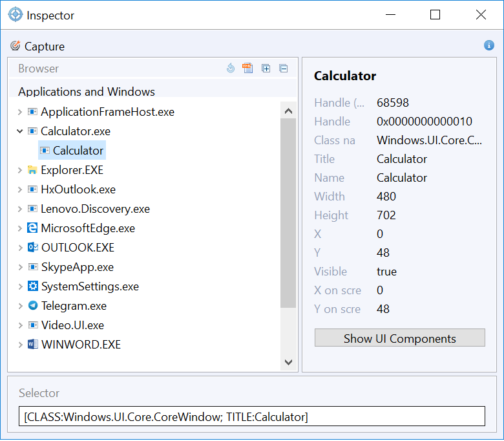This screenshot has height=441, width=504.
Task: Click the Name value Calculator
Action: 402,178
